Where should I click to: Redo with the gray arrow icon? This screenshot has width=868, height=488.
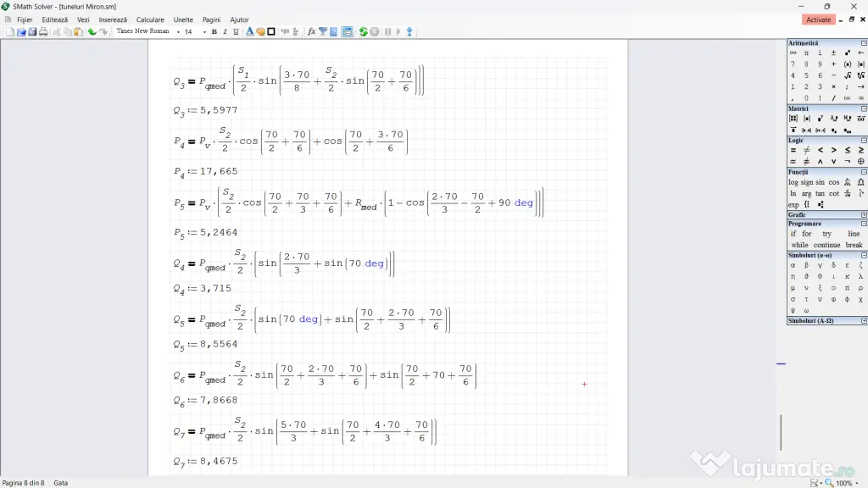point(103,32)
